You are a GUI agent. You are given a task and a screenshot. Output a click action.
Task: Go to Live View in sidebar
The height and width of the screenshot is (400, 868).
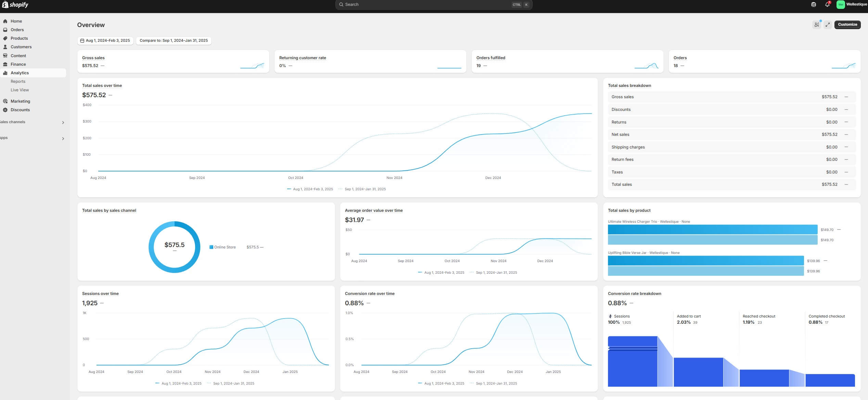[x=20, y=90]
